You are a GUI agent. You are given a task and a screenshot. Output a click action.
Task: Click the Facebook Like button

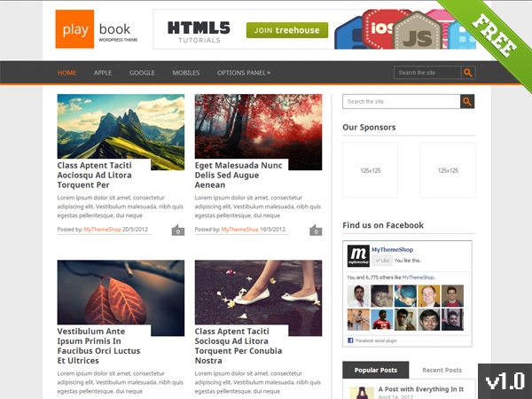click(383, 261)
